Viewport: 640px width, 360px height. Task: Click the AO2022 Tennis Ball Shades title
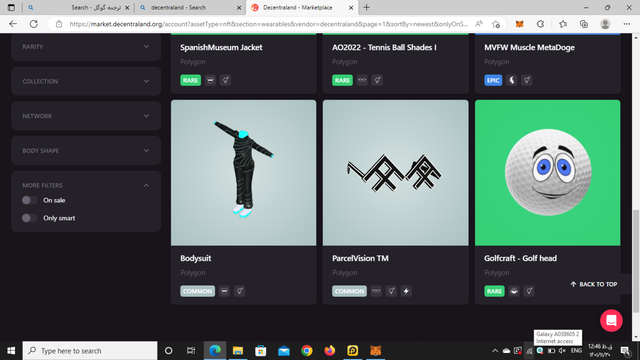[x=384, y=47]
